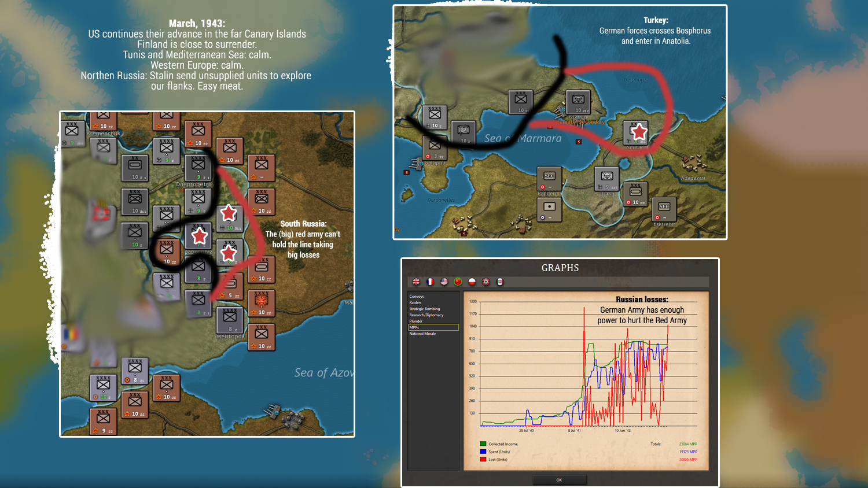868x488 pixels.
Task: Select the Soviet mechanized unit with strength 5
Action: pyautogui.click(x=230, y=287)
